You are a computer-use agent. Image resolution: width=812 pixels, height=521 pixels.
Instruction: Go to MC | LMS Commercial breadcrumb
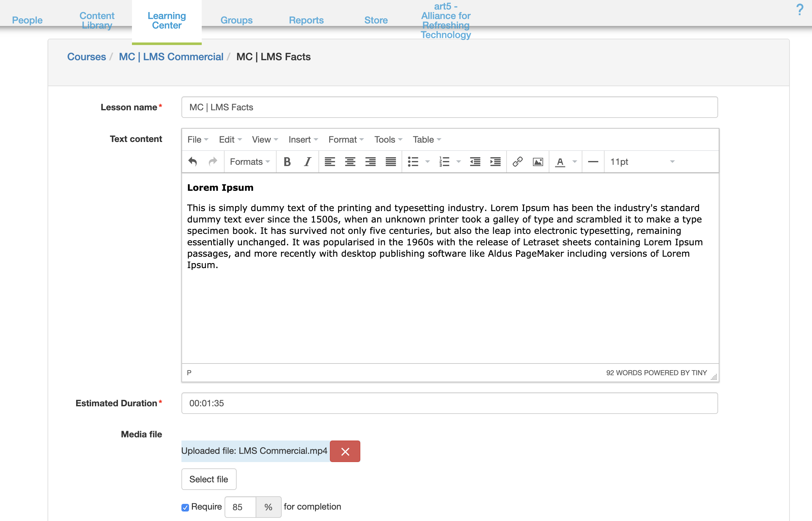(171, 57)
